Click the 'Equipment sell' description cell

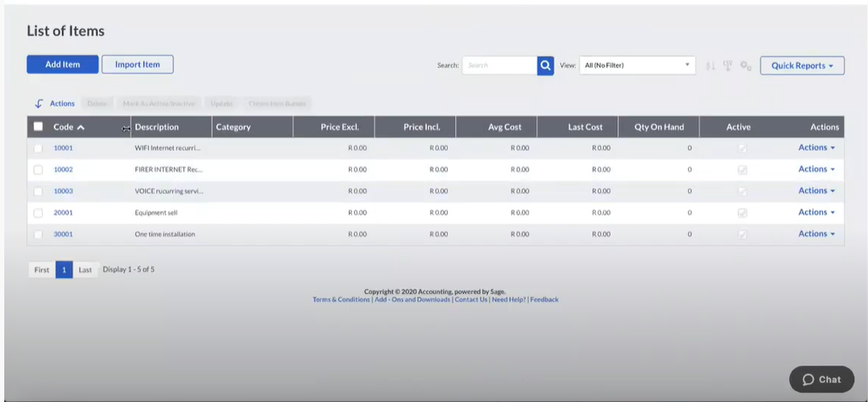156,213
